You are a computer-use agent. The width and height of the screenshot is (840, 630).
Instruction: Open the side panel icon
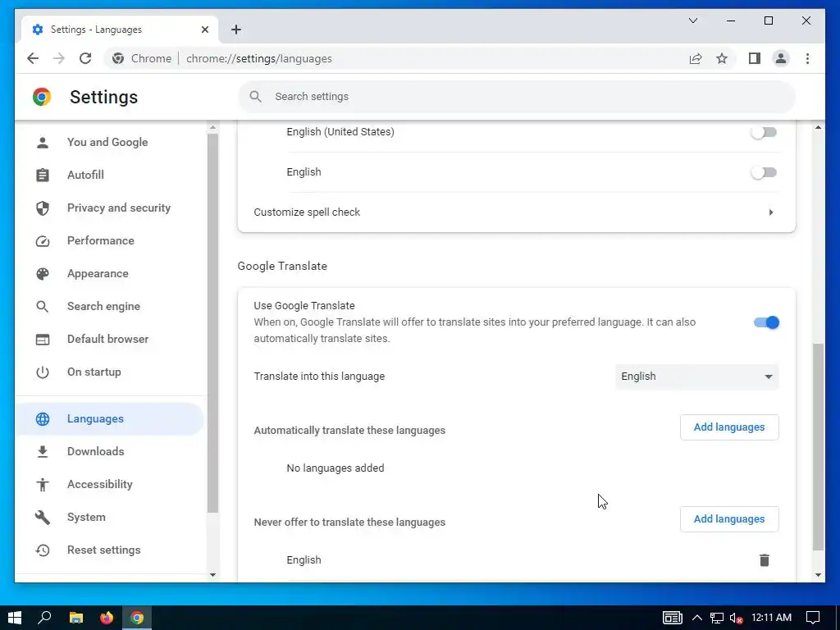pyautogui.click(x=755, y=58)
